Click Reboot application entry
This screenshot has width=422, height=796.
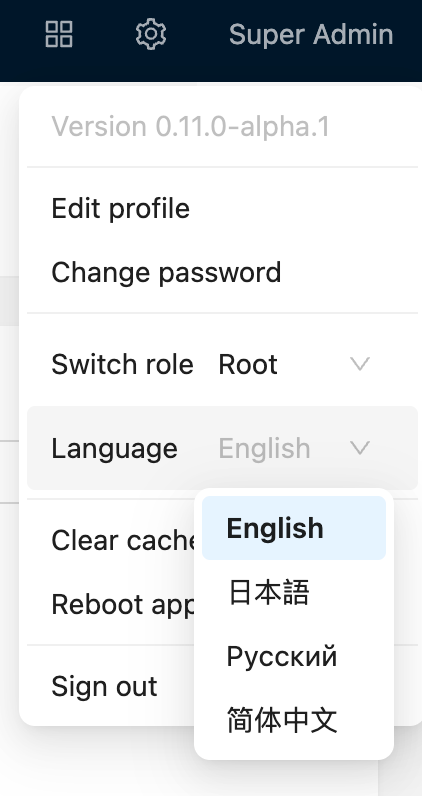coord(122,604)
